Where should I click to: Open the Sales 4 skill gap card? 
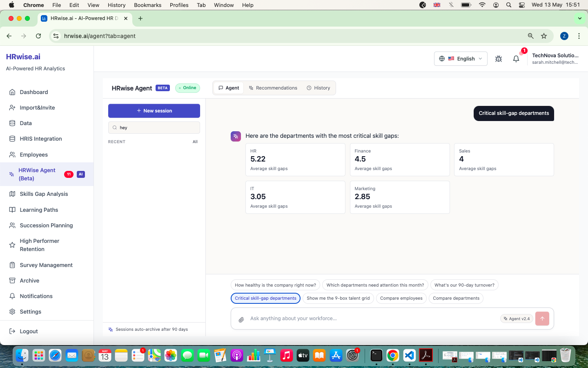click(504, 159)
